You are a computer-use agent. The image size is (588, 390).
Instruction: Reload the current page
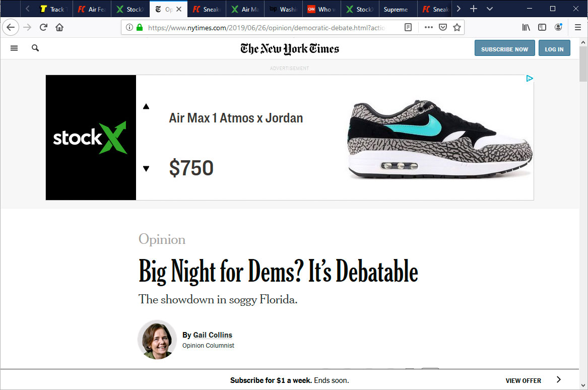[43, 27]
